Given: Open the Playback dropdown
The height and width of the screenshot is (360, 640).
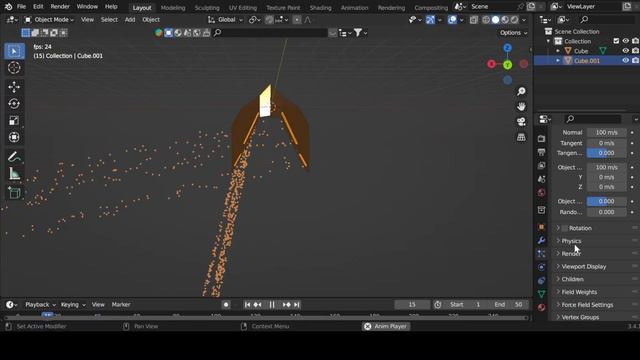Looking at the screenshot, I should point(40,304).
